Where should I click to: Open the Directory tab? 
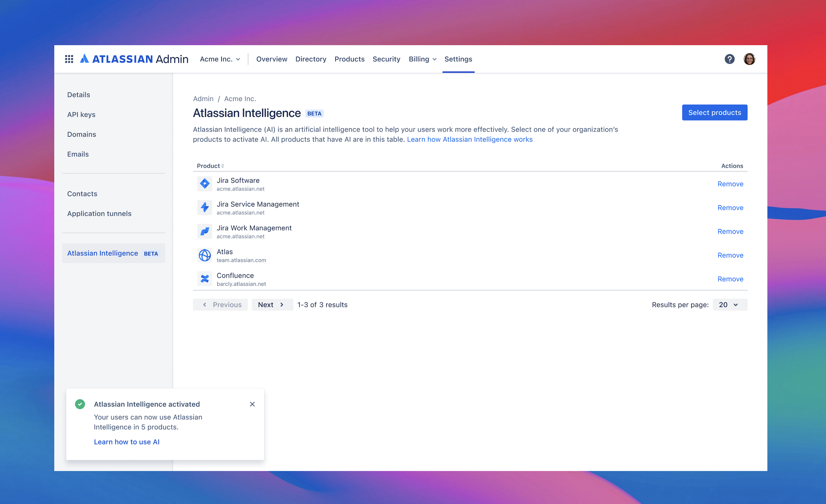point(310,59)
